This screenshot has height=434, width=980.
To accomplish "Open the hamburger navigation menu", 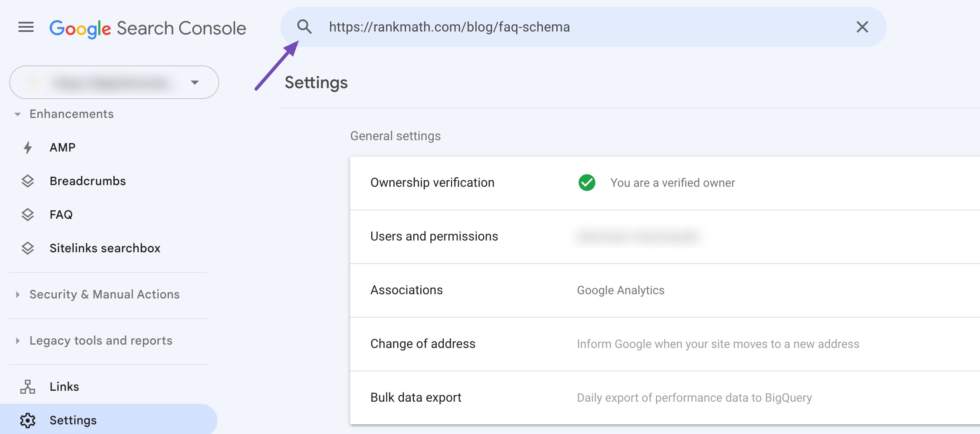I will [x=26, y=27].
